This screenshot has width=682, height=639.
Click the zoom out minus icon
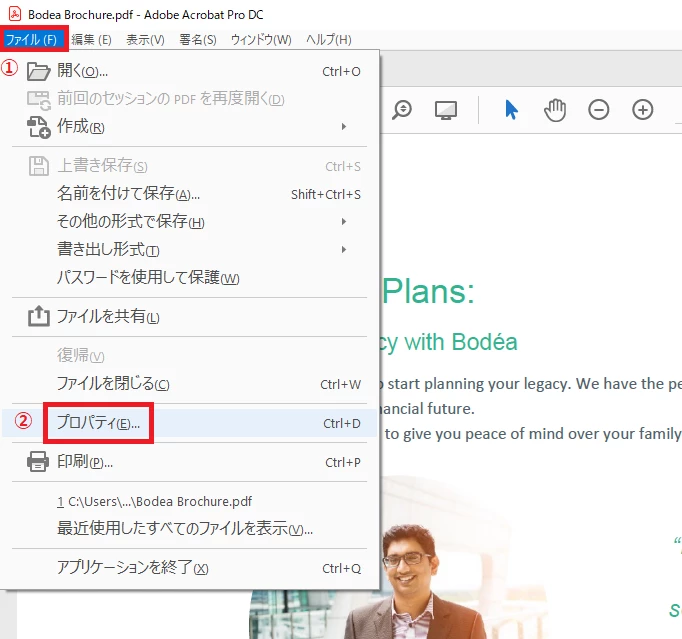click(x=599, y=110)
